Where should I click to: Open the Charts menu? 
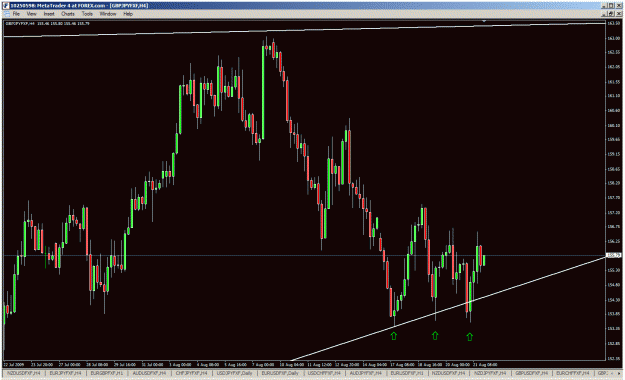(68, 14)
